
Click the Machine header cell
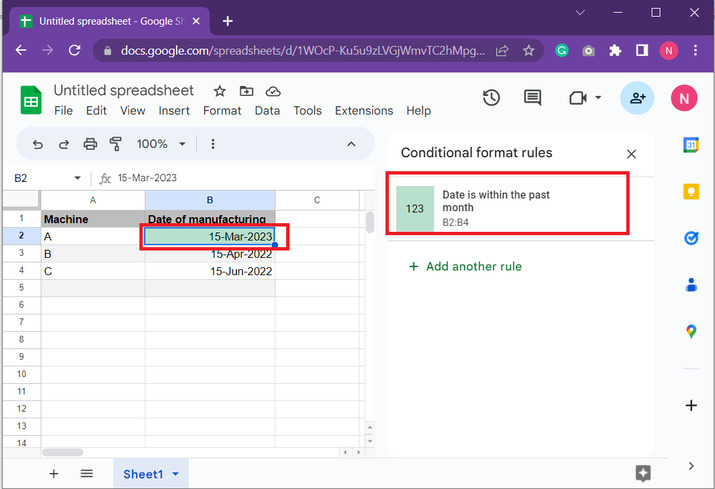tap(93, 219)
